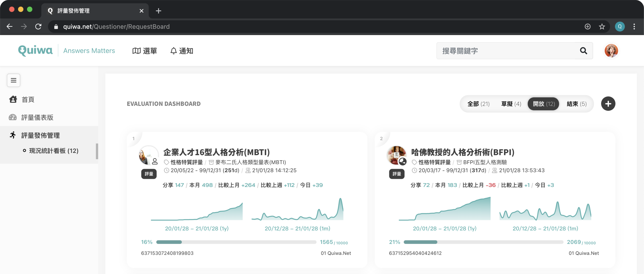Viewport: 644px width, 274px height.
Task: Open the 選單 menu
Action: (145, 51)
